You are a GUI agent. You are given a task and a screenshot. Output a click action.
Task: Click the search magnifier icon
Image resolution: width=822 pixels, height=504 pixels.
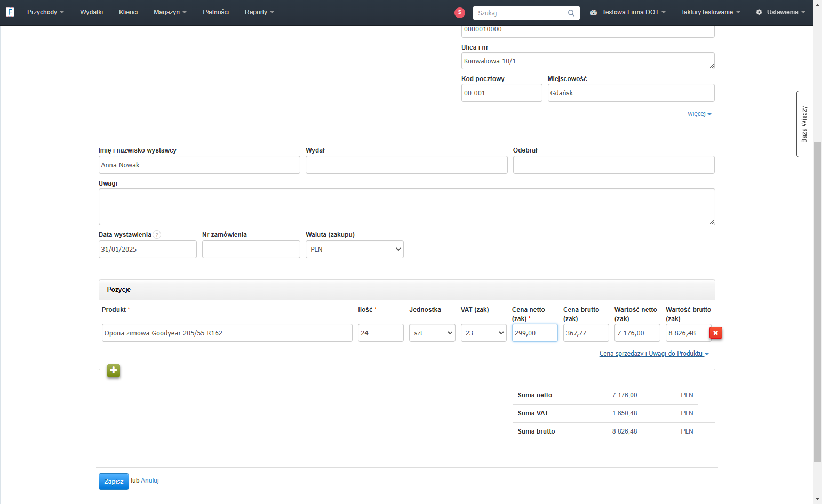(571, 13)
